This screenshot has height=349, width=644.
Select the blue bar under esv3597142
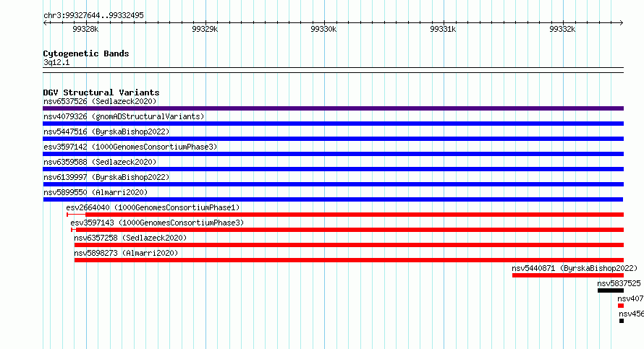click(333, 154)
